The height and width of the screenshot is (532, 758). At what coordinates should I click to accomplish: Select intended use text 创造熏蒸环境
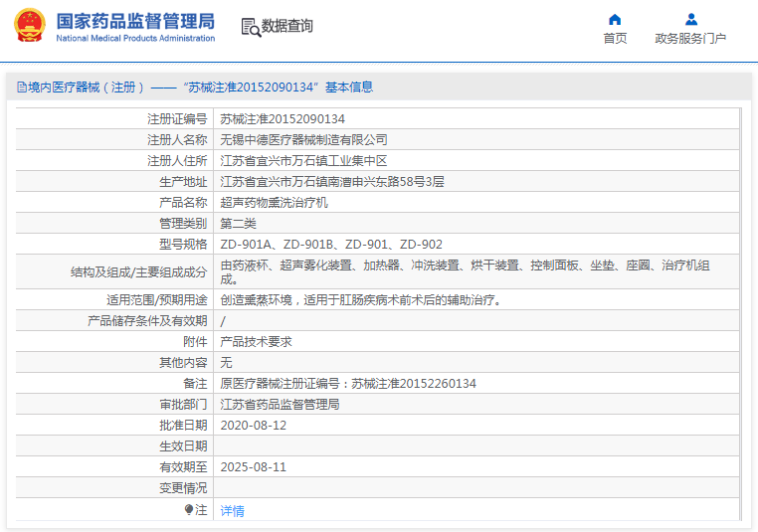pyautogui.click(x=362, y=300)
